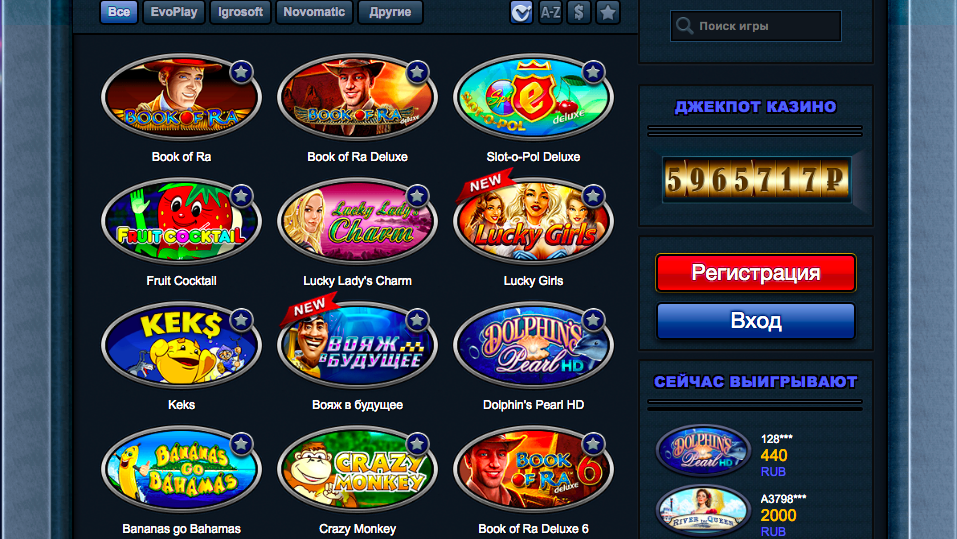Select the Все filter tab

[x=119, y=12]
